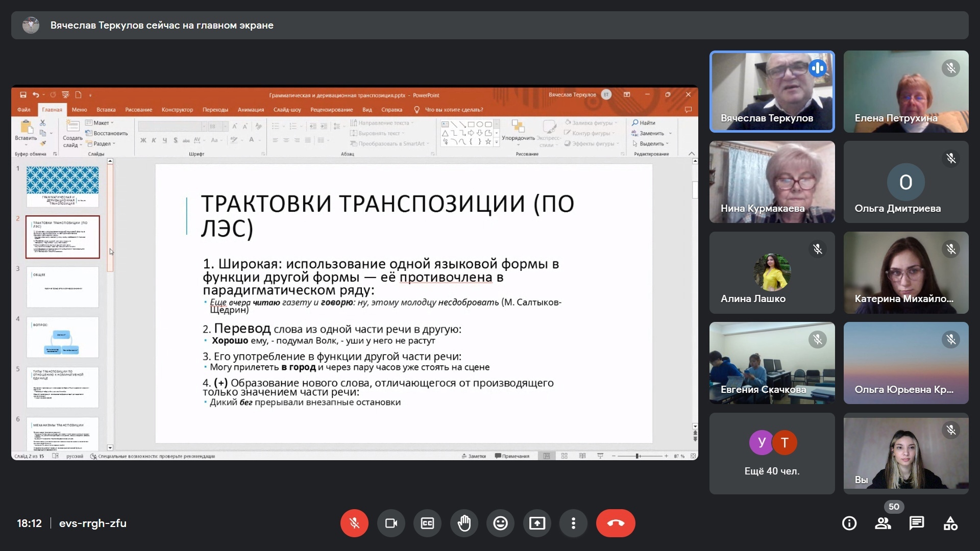Click Найти in the editing group
The width and height of the screenshot is (980, 551).
click(644, 123)
